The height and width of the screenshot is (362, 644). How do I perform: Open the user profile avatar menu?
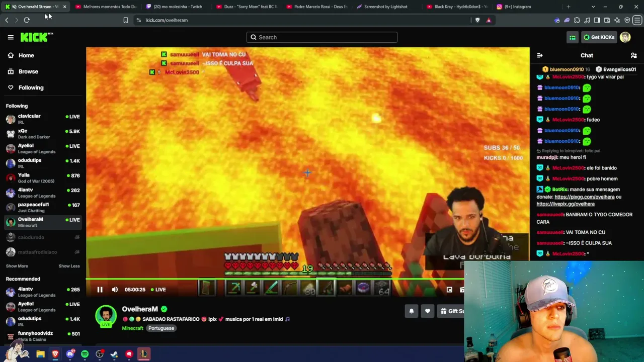click(625, 37)
